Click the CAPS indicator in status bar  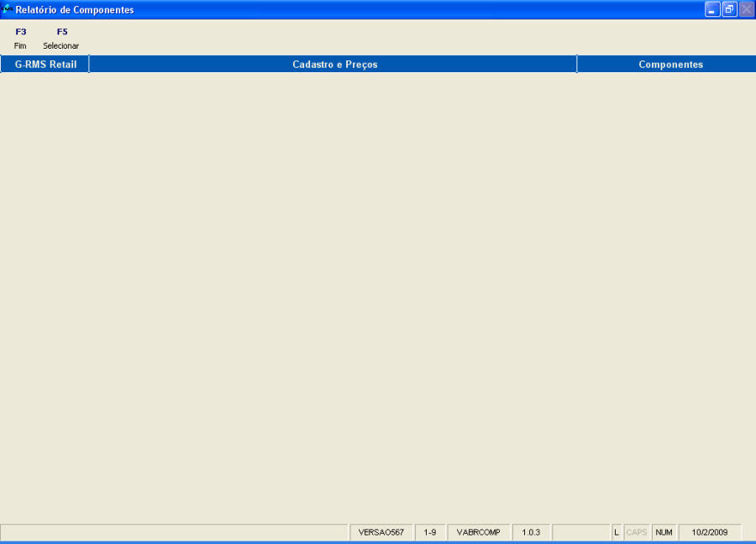(x=637, y=532)
